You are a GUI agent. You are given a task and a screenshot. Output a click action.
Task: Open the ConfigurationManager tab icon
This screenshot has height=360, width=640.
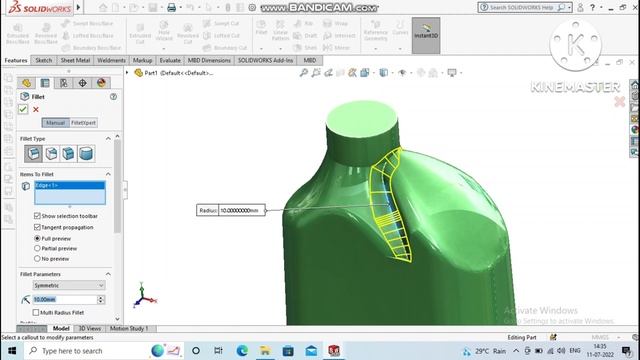coord(64,83)
